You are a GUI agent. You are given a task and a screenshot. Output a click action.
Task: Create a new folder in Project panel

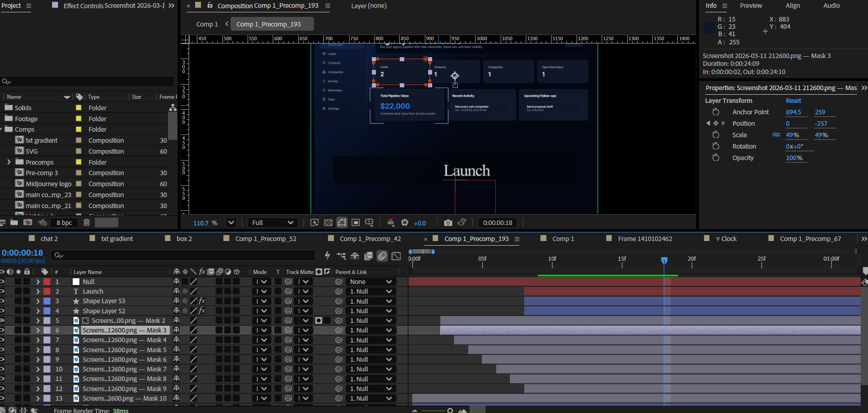14,222
